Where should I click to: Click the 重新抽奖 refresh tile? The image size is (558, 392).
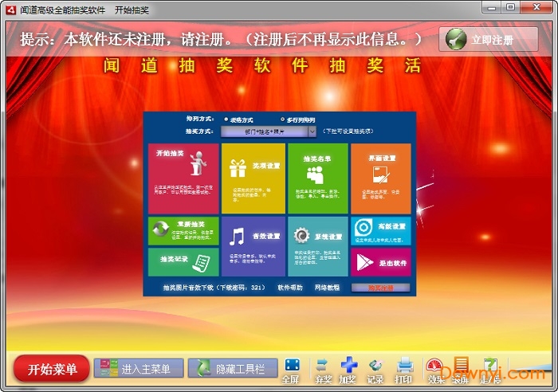click(x=183, y=231)
